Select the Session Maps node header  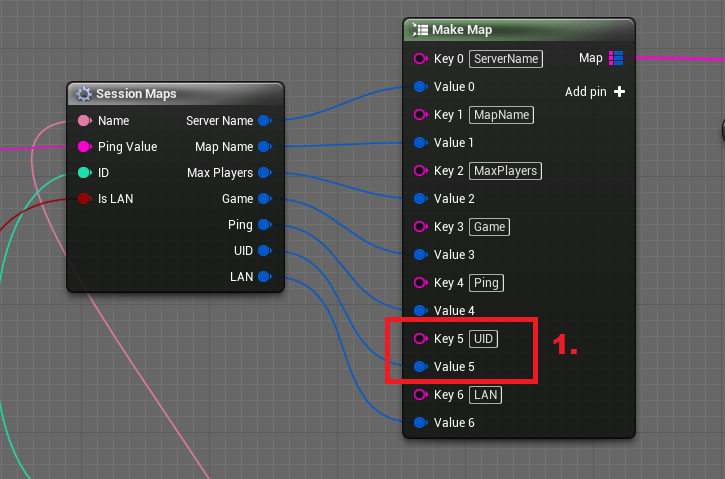175,94
